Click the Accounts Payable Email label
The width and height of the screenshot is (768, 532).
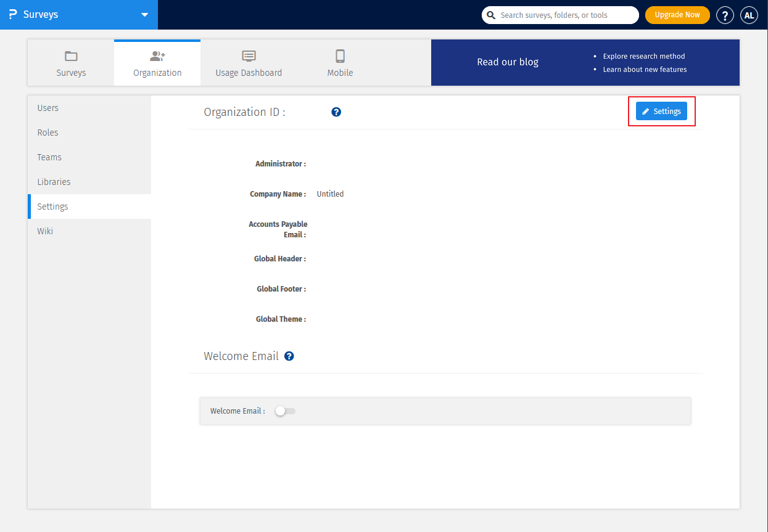click(x=278, y=229)
